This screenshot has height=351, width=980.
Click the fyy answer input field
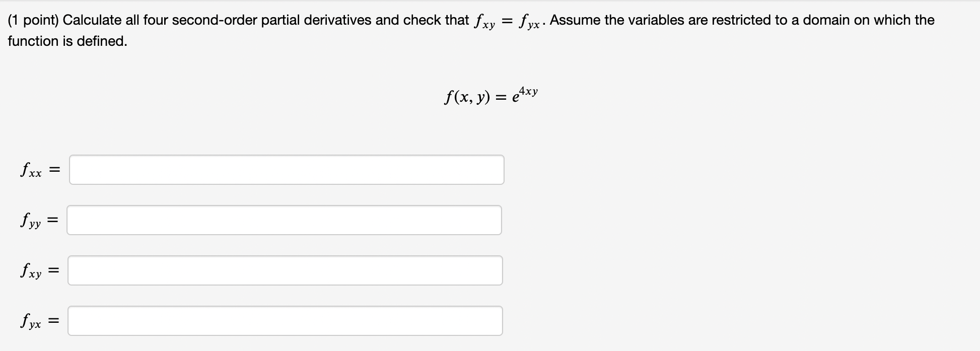click(x=285, y=220)
